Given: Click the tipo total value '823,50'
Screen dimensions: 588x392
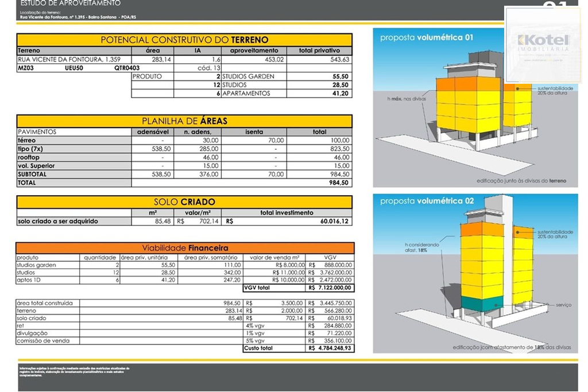Looking at the screenshot, I should coord(340,149).
